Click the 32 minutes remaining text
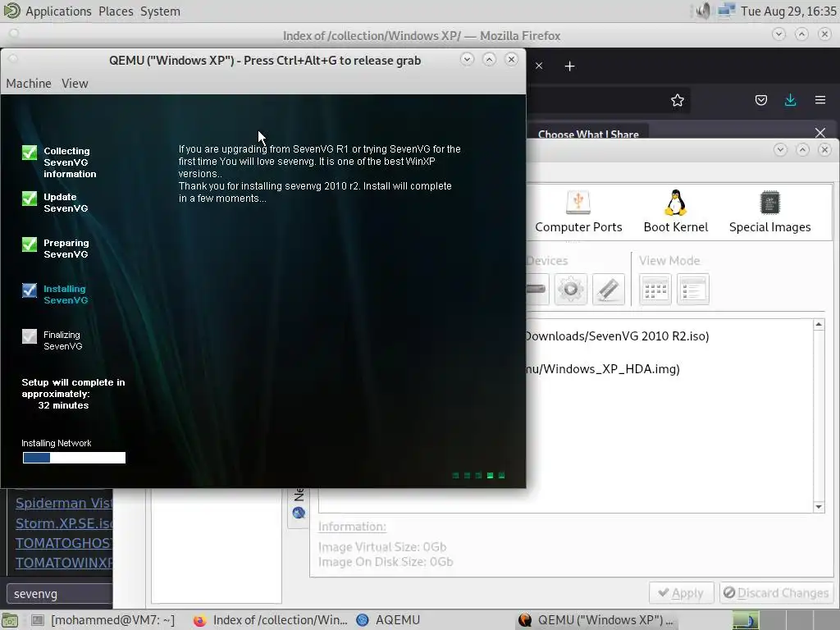Screen dimensions: 840x630 tap(63, 405)
